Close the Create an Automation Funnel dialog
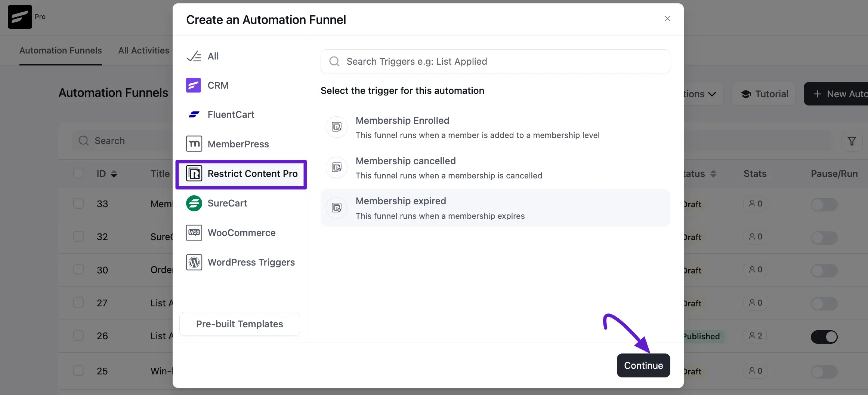868x395 pixels. coord(667,19)
